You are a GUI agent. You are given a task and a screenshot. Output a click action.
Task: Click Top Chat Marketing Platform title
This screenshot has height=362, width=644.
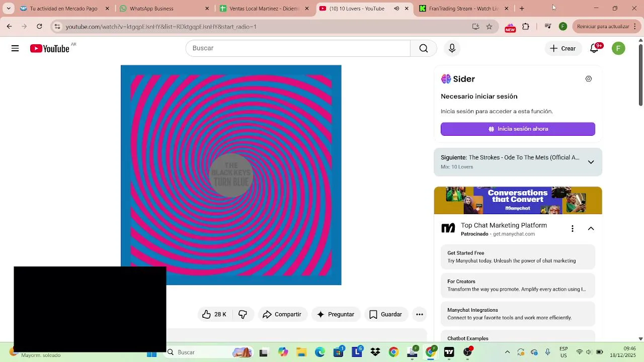[x=504, y=225]
